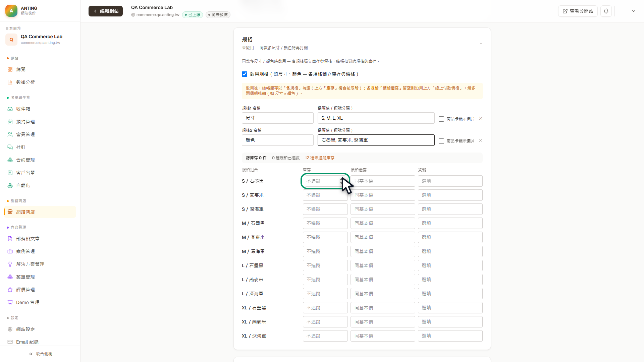Click the 預約管理 calendar icon

[10, 122]
